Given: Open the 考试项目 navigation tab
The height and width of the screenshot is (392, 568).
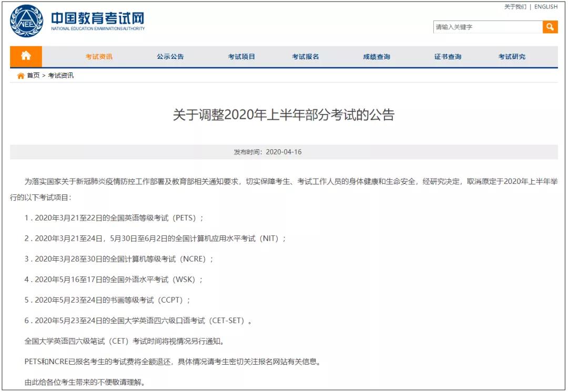Looking at the screenshot, I should coord(241,56).
